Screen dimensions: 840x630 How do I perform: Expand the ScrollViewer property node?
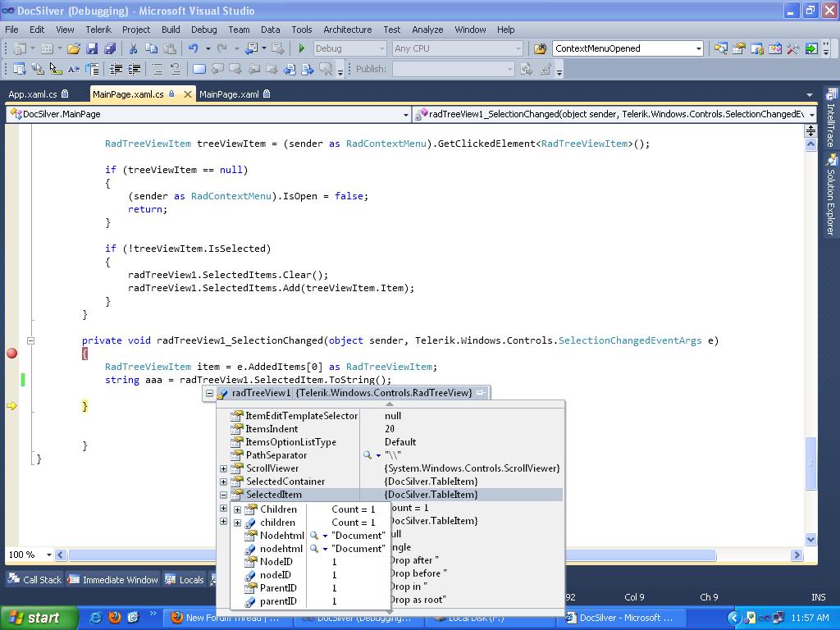tap(223, 468)
